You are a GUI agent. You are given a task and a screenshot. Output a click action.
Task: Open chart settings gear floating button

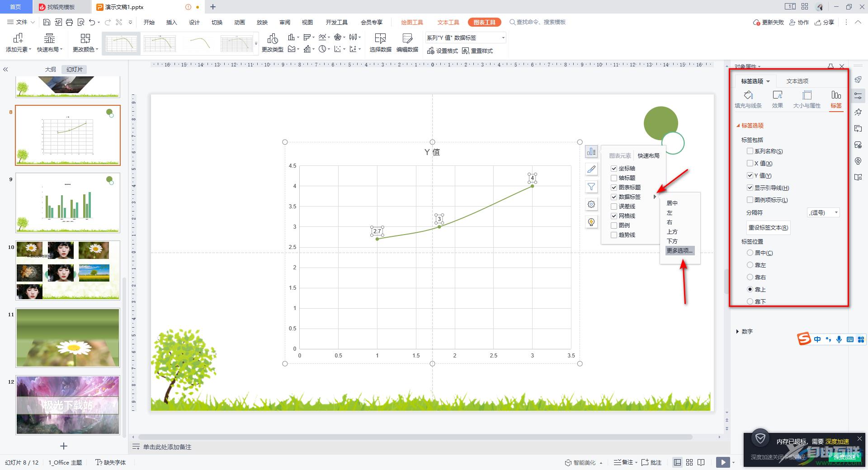[591, 204]
